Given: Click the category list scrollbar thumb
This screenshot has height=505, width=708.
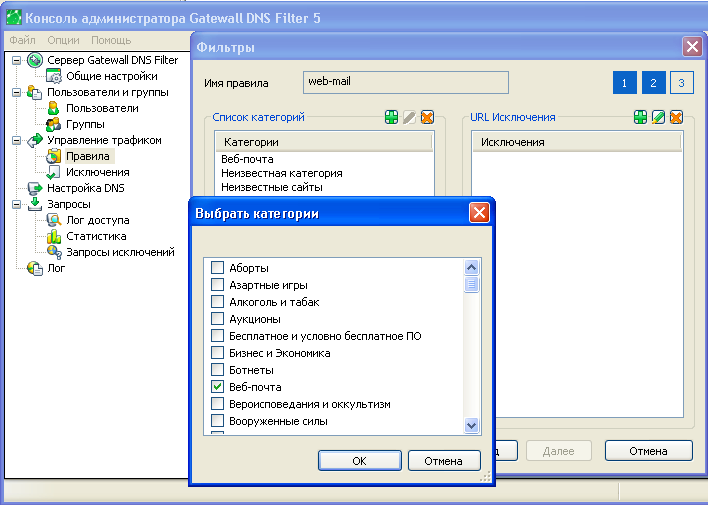Looking at the screenshot, I should 471,285.
